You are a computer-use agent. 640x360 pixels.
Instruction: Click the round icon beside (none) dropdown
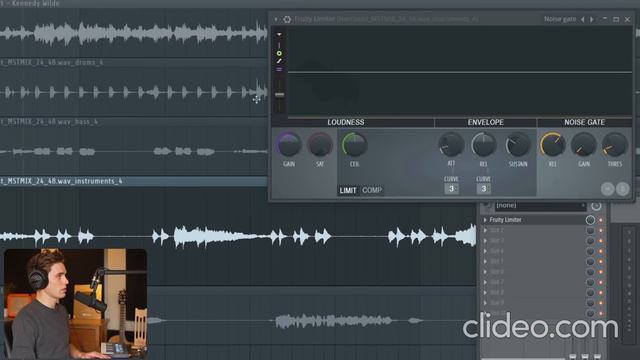[x=596, y=206]
